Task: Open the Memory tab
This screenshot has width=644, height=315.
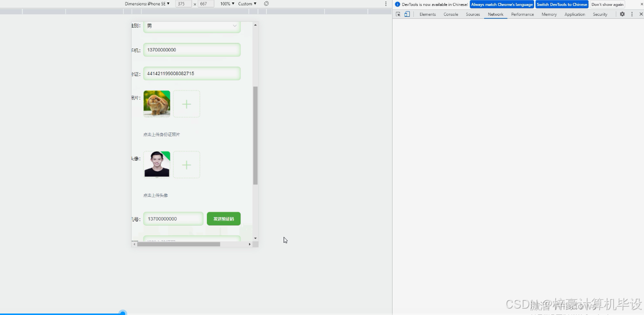Action: 549,14
